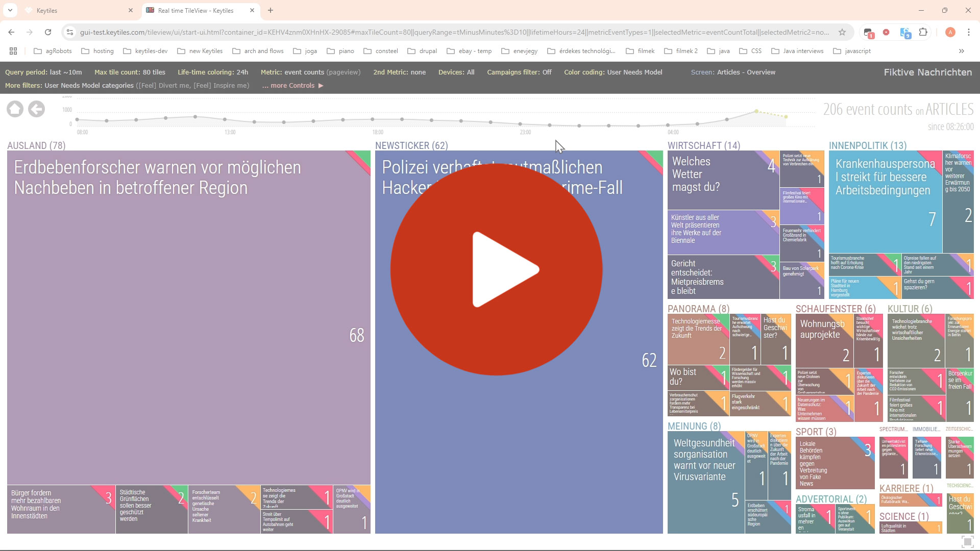Open the Gericht entscheidet Mietpreisbremse tile
The height and width of the screenshot is (551, 980).
pos(723,277)
